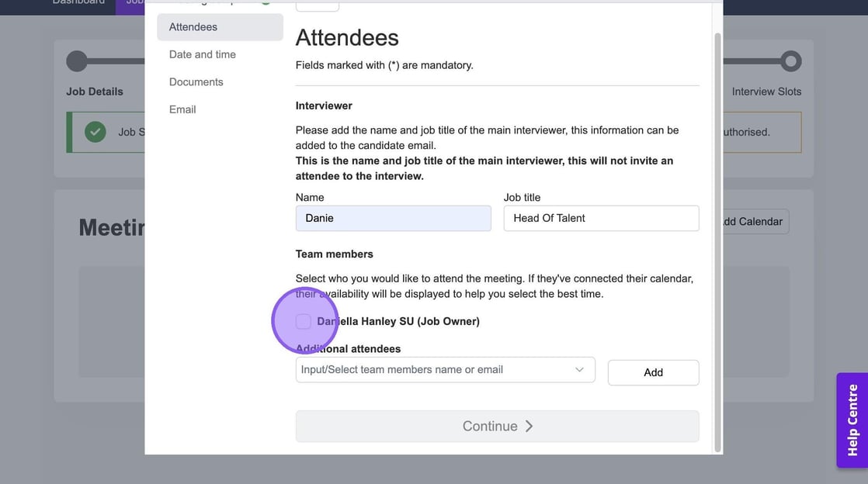Click the Add Calendar button
The height and width of the screenshot is (484, 868).
coord(750,222)
